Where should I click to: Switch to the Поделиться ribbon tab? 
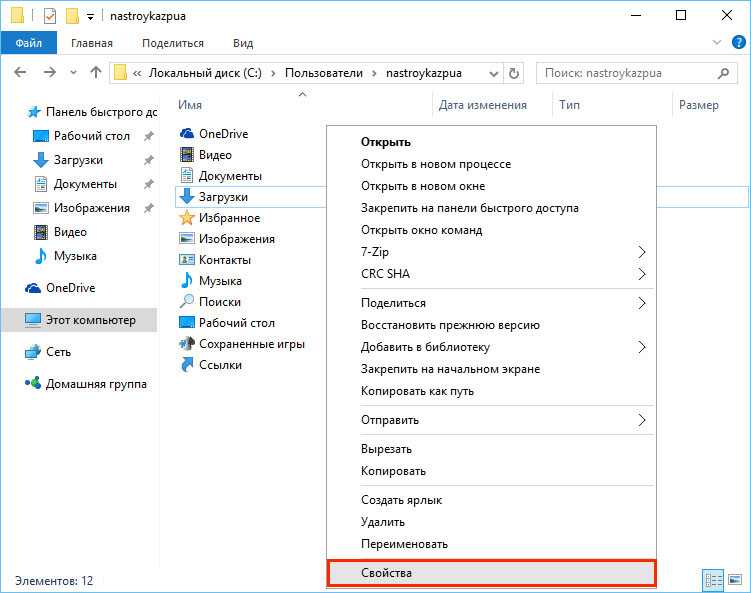tap(172, 43)
